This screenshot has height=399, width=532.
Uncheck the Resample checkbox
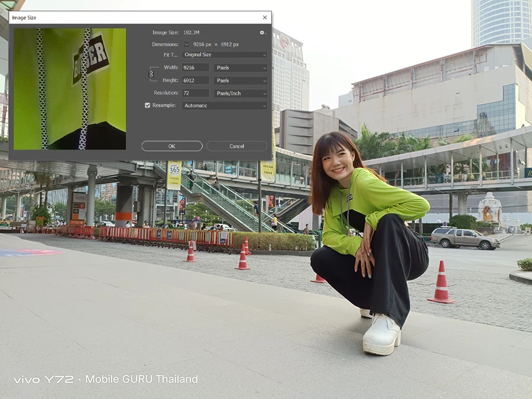(x=148, y=105)
